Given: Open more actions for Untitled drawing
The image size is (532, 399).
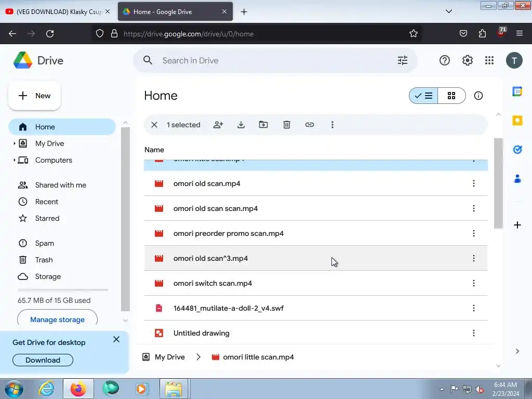Looking at the screenshot, I should [x=474, y=333].
